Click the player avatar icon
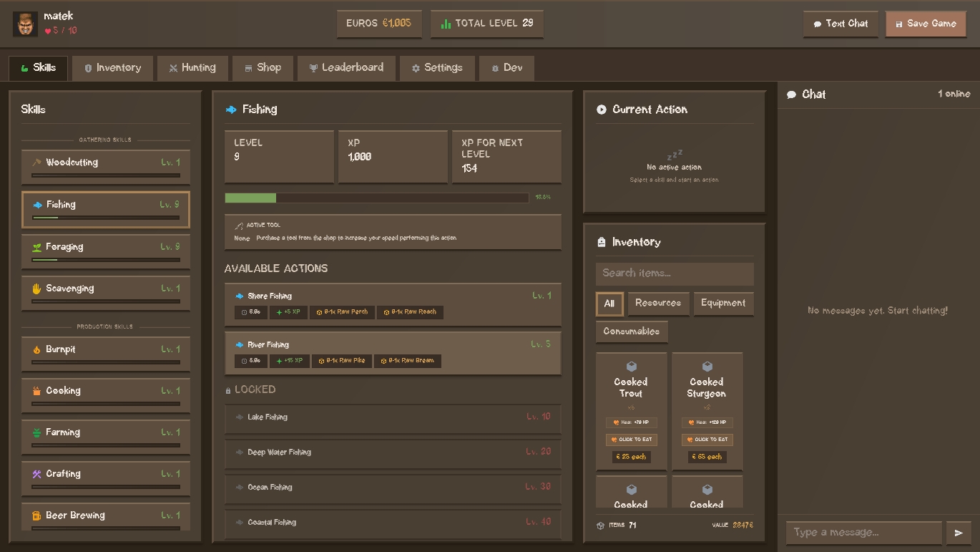 click(26, 24)
